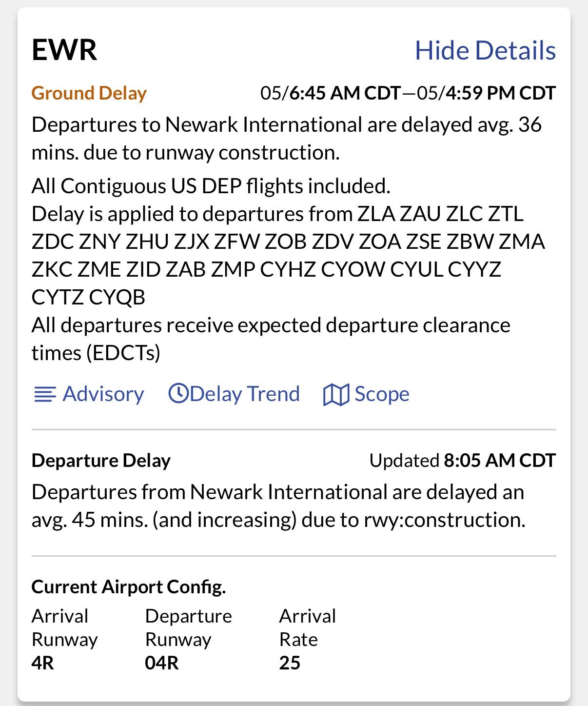Open the Scope text link
The image size is (588, 706).
point(382,394)
